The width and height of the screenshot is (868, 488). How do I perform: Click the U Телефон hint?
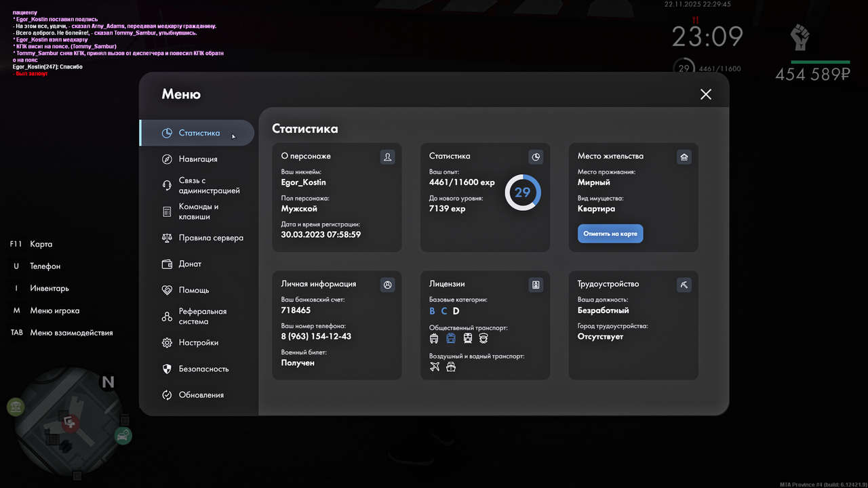point(37,266)
